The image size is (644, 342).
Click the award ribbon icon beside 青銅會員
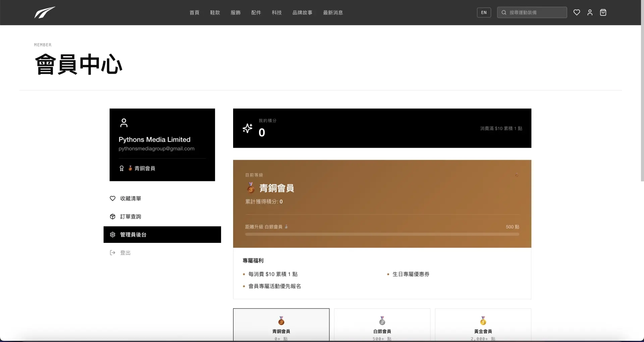pos(121,168)
